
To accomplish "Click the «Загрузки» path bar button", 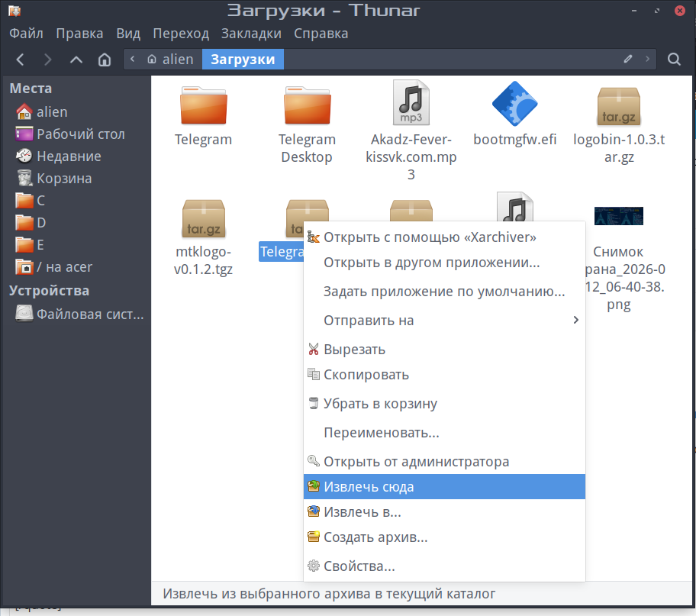I will pyautogui.click(x=243, y=60).
